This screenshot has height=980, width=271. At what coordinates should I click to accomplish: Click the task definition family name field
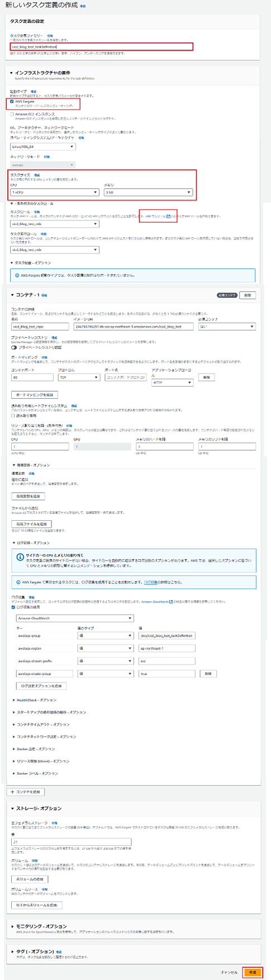pyautogui.click(x=102, y=47)
